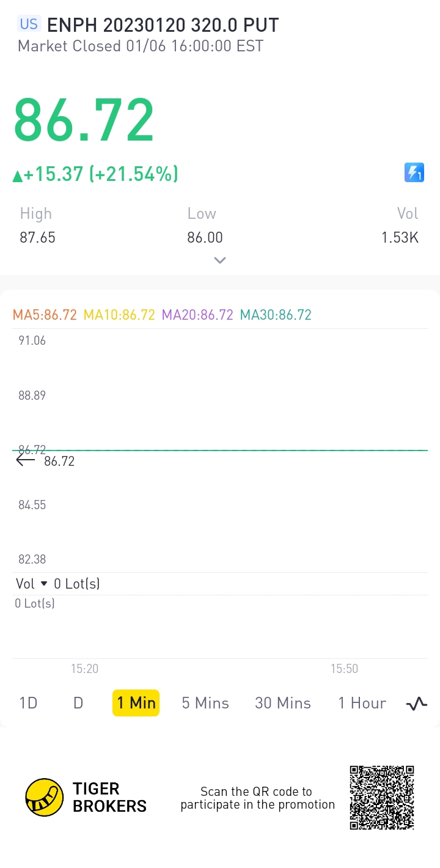Click the back arrow icon on chart
The image size is (440, 868).
(x=25, y=460)
